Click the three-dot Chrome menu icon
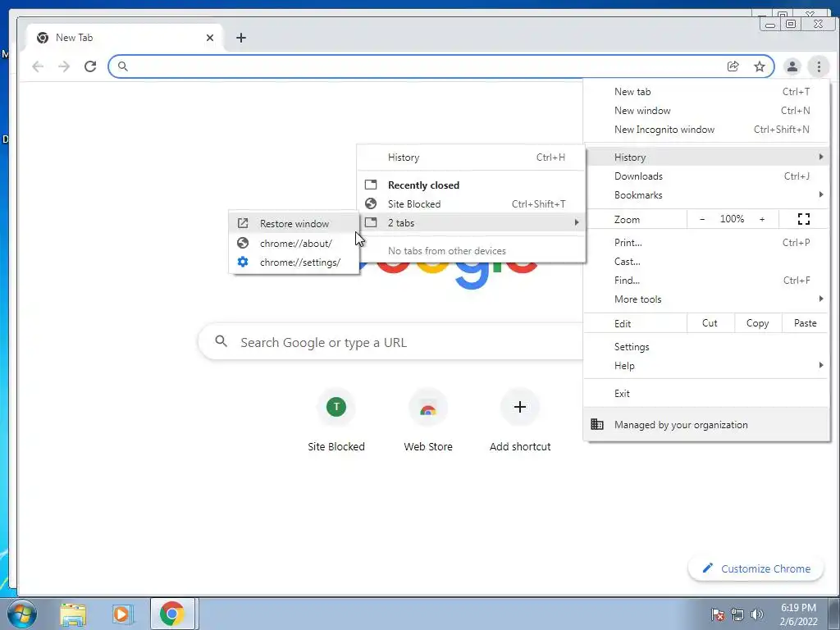The image size is (840, 630). coord(819,66)
